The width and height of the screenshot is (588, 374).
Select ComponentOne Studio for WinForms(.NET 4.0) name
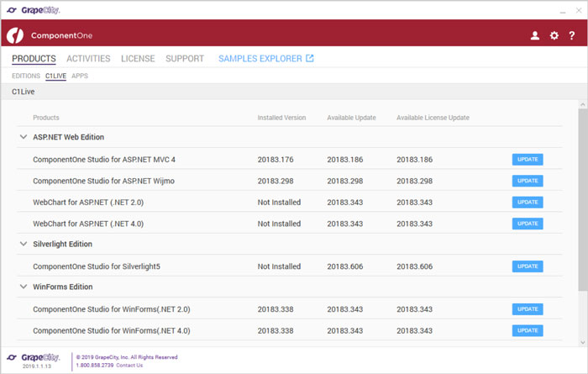point(112,330)
